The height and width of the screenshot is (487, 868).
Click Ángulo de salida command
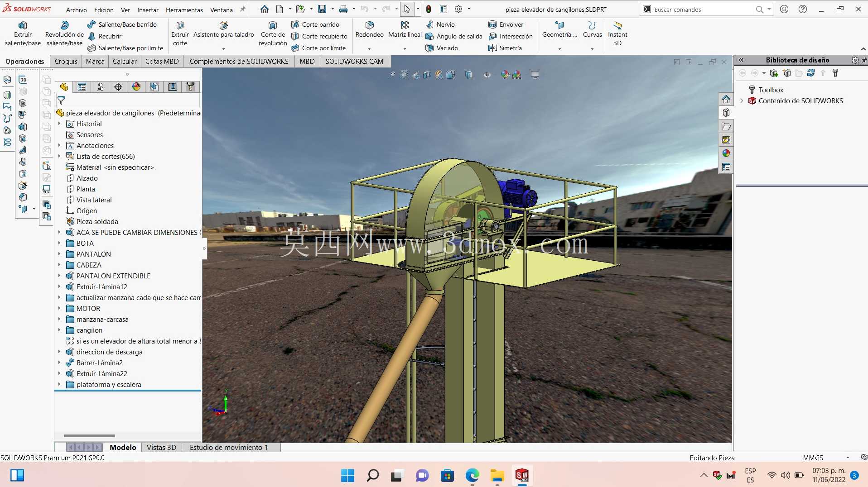[454, 36]
